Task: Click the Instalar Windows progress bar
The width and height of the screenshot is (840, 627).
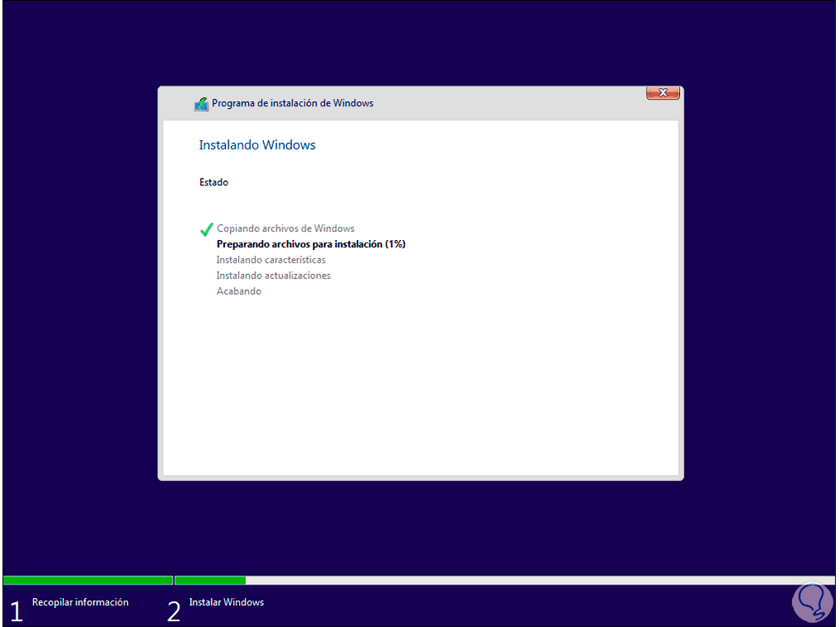Action: [210, 580]
